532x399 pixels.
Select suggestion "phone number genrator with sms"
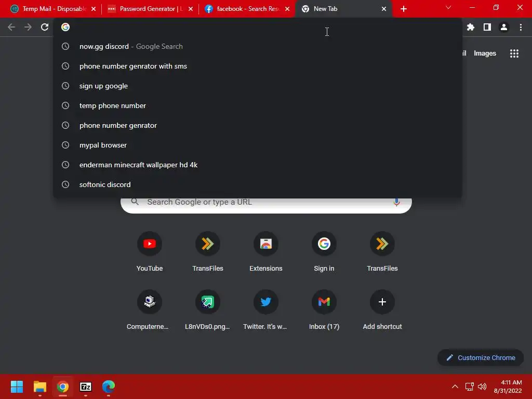tap(258, 66)
